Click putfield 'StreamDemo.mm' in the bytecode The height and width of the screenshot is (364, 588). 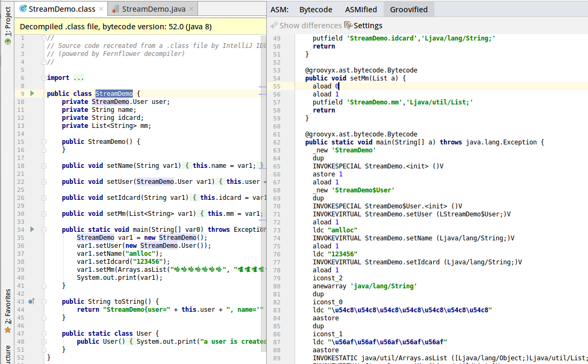pos(393,102)
